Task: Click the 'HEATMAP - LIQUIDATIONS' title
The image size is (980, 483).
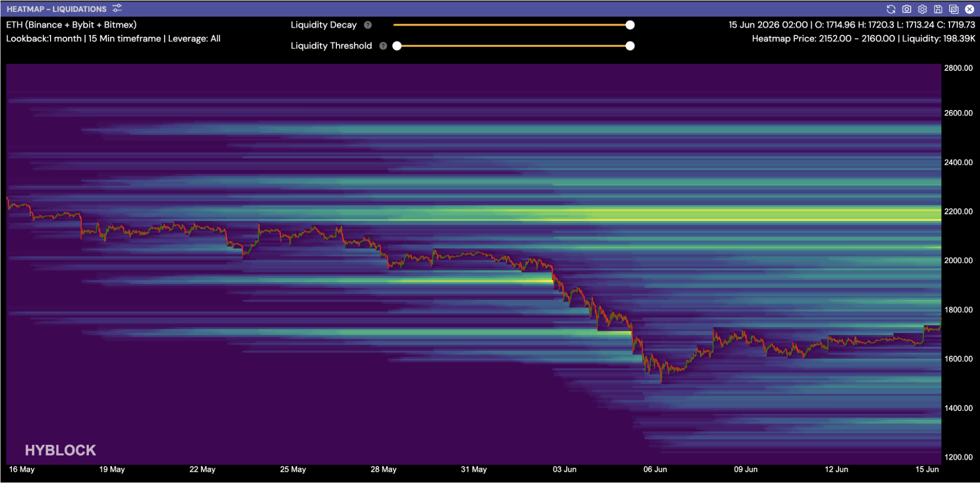Action: (56, 9)
